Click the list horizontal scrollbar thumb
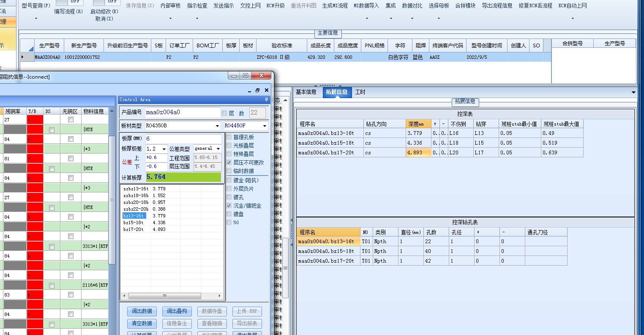Image resolution: width=644 pixels, height=335 pixels. [x=164, y=296]
